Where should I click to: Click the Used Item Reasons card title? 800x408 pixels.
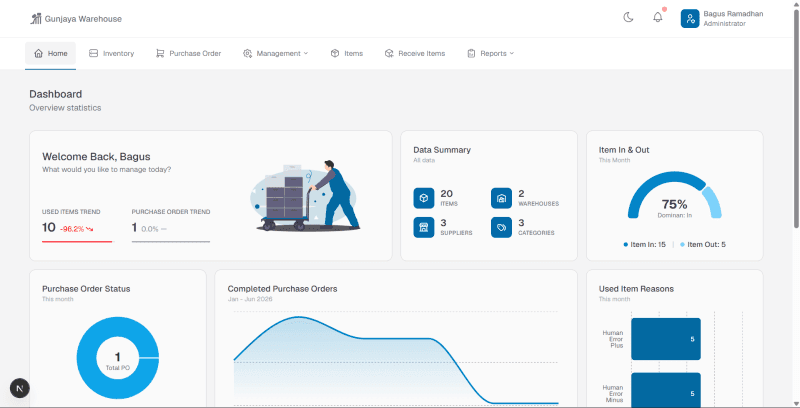636,289
